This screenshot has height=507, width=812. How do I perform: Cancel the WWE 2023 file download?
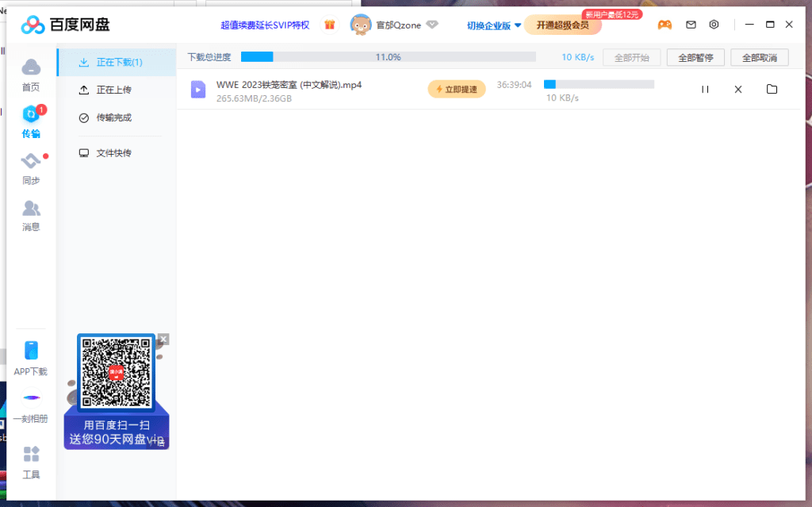click(738, 90)
